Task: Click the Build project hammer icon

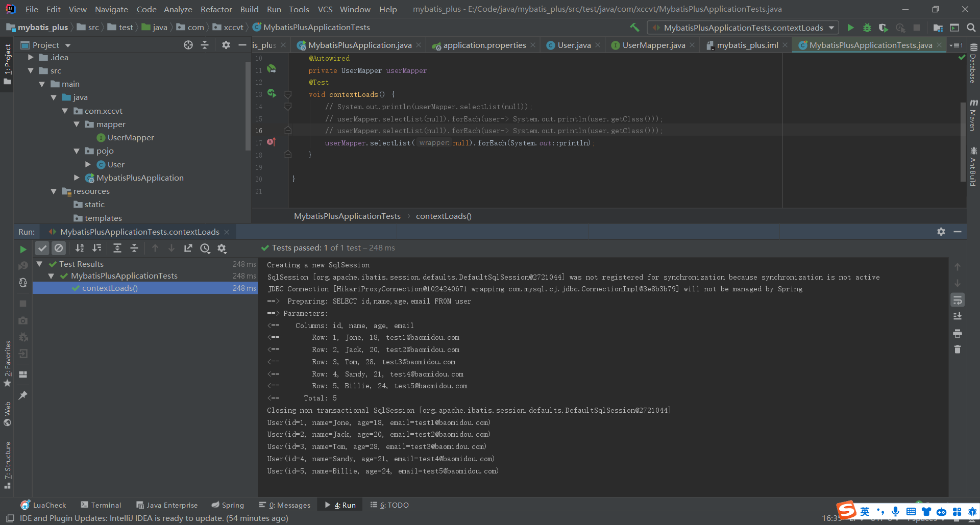Action: coord(634,28)
